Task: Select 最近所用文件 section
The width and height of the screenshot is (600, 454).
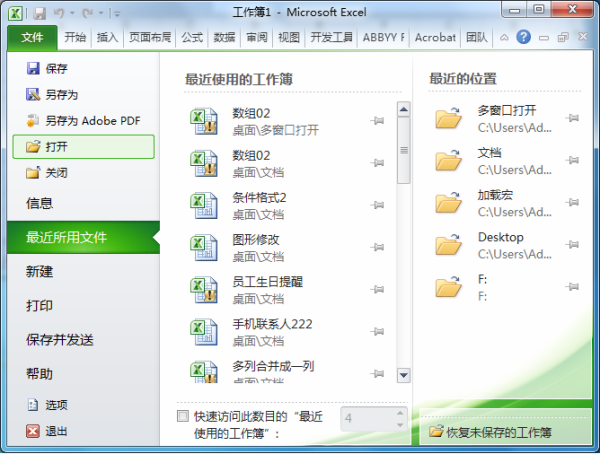Action: point(83,237)
